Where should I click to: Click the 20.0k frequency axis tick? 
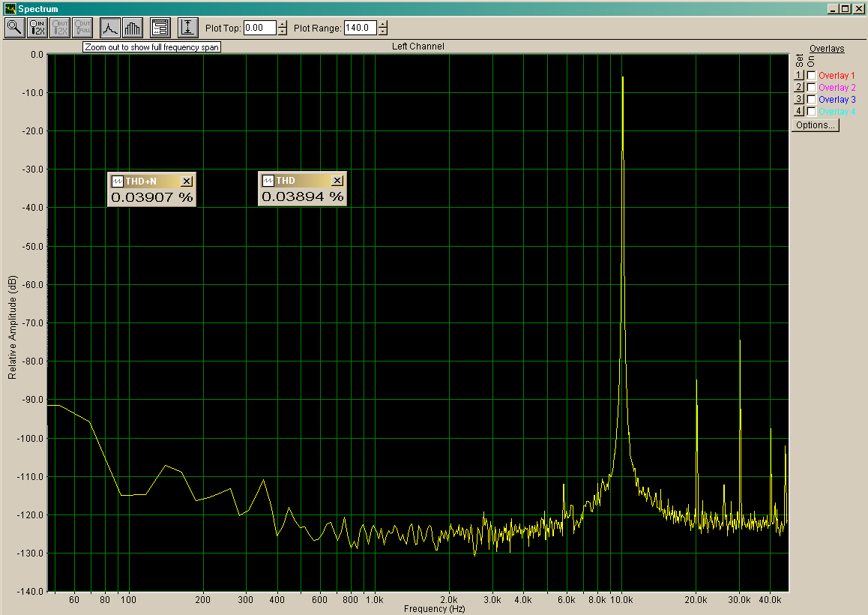tap(696, 599)
